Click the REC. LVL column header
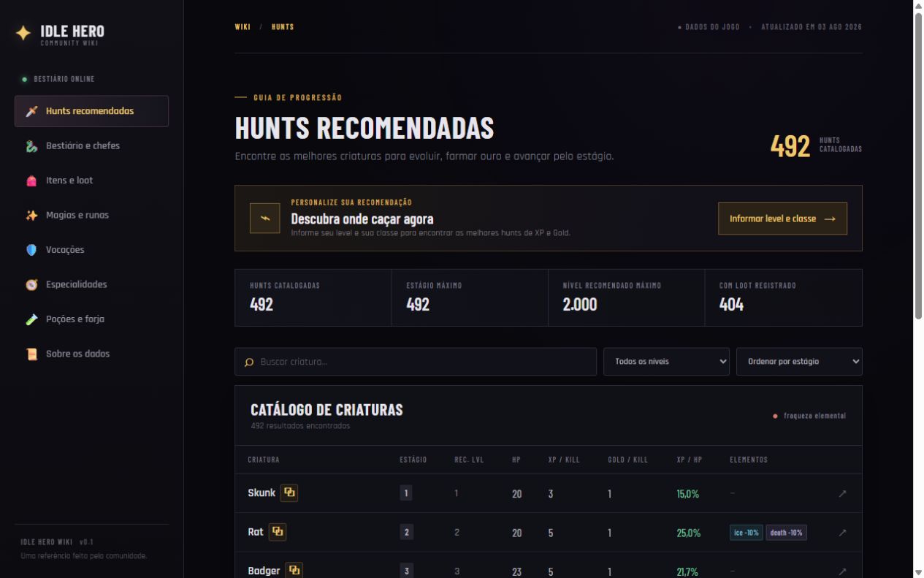This screenshot has height=578, width=924. click(469, 460)
